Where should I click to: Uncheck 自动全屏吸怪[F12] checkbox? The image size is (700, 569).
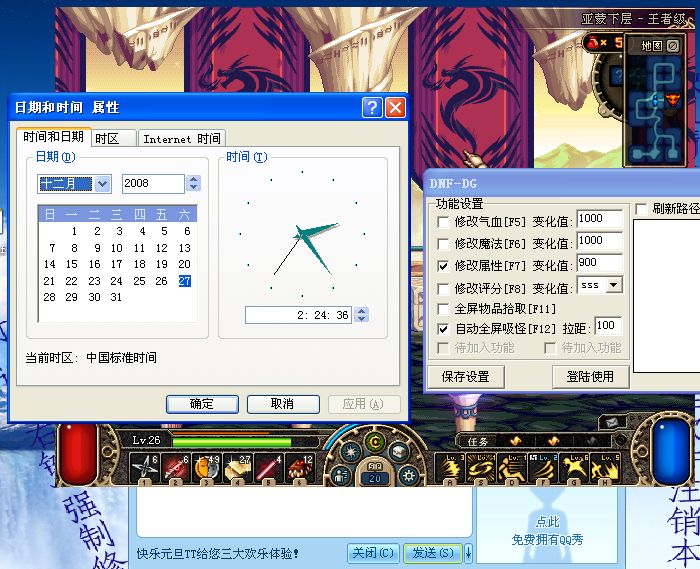443,329
